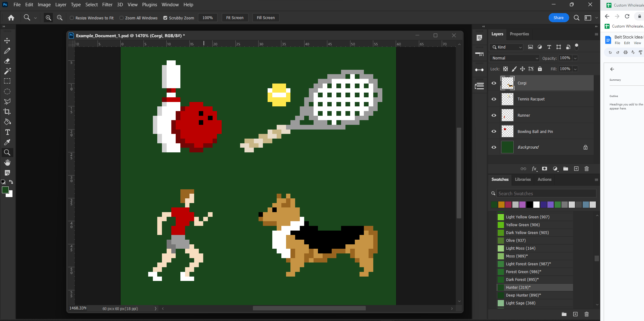Screen dimensions: 644x321
Task: Enable the Resize Windows to Fit checkbox
Action: pyautogui.click(x=72, y=18)
